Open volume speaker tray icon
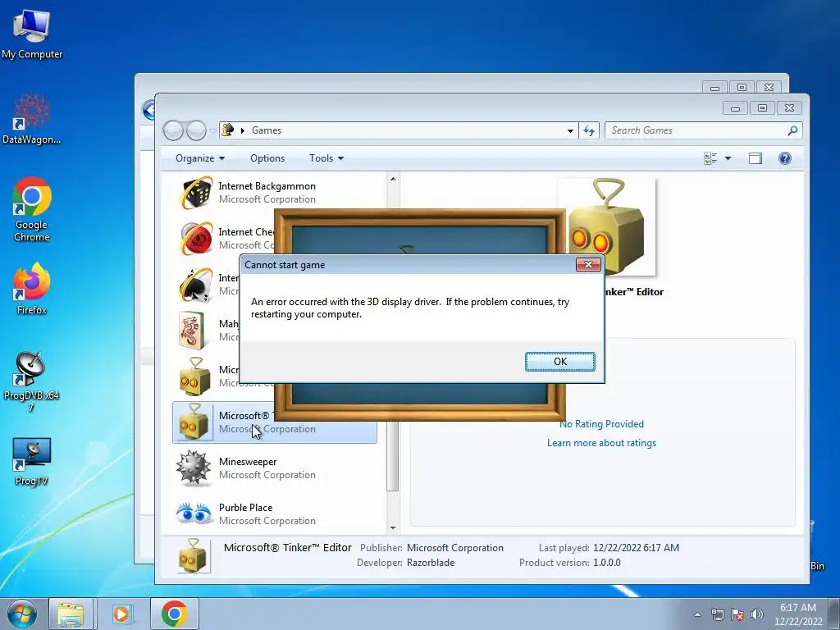Image resolution: width=840 pixels, height=630 pixels. click(x=756, y=614)
